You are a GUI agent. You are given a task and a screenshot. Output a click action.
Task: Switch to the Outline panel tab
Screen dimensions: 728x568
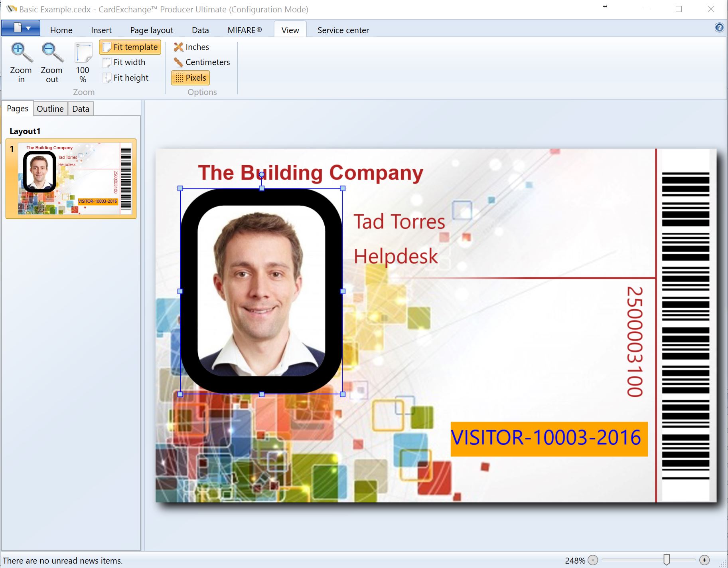coord(50,109)
